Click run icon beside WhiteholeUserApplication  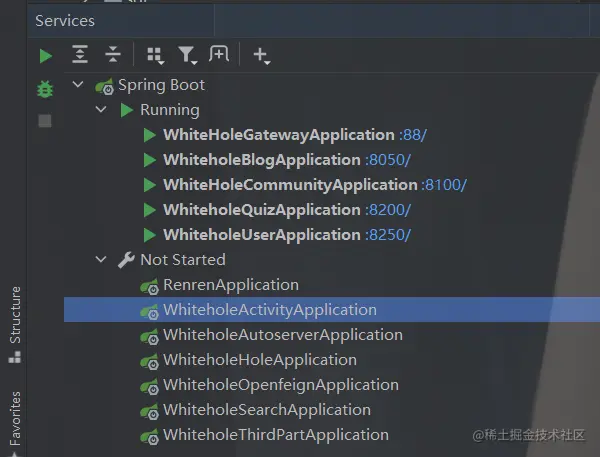(x=149, y=235)
